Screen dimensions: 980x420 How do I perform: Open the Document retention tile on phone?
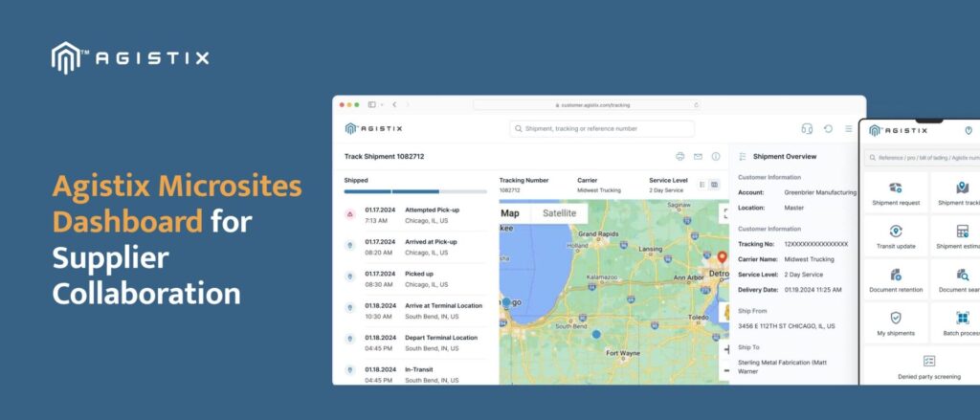click(x=896, y=280)
